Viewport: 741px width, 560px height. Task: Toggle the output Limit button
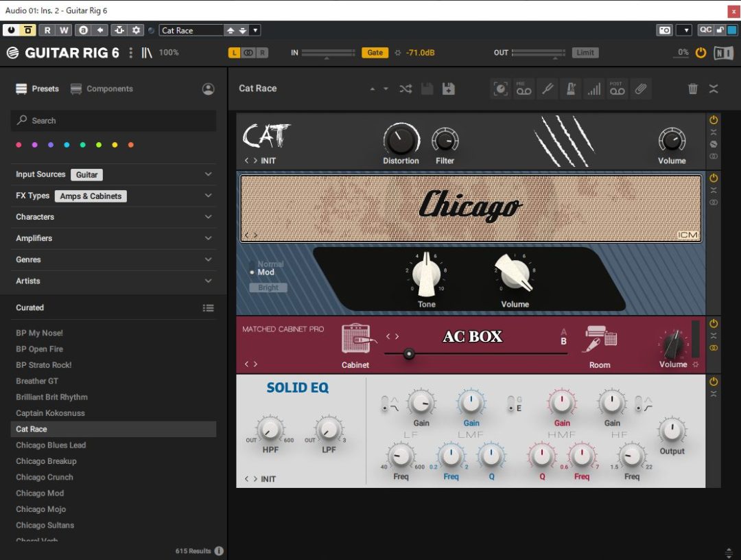[585, 53]
